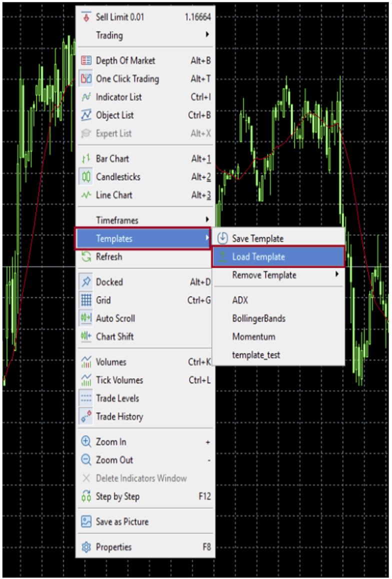Apply the BollingerBands template
Image resolution: width=392 pixels, height=579 pixels.
[x=258, y=318]
